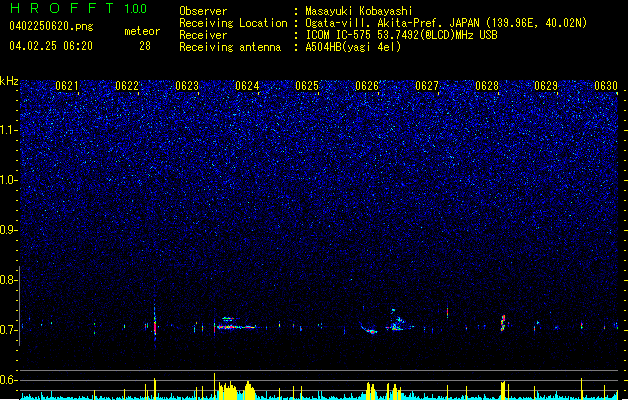
Task: Click the long horizontal meteor echo near 0624
Action: click(236, 327)
